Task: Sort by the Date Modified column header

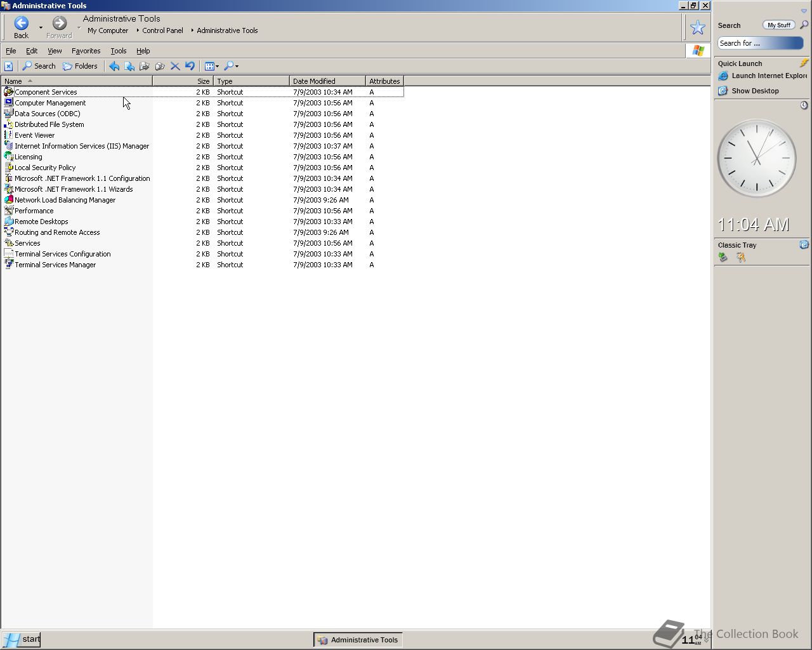Action: tap(327, 81)
